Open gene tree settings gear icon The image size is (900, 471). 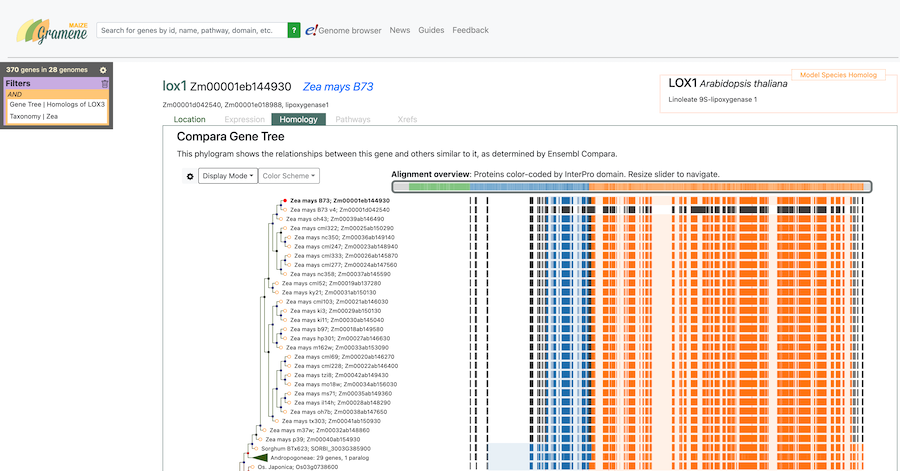click(x=190, y=176)
